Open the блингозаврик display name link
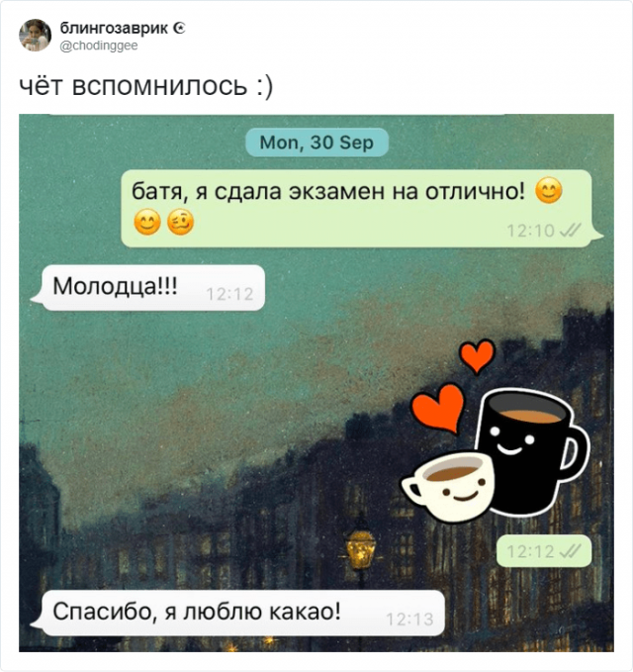The height and width of the screenshot is (672, 633). pos(114,28)
